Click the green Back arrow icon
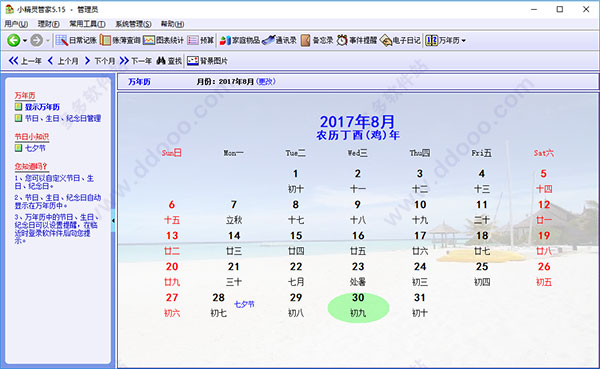The width and height of the screenshot is (600, 369). pyautogui.click(x=13, y=40)
